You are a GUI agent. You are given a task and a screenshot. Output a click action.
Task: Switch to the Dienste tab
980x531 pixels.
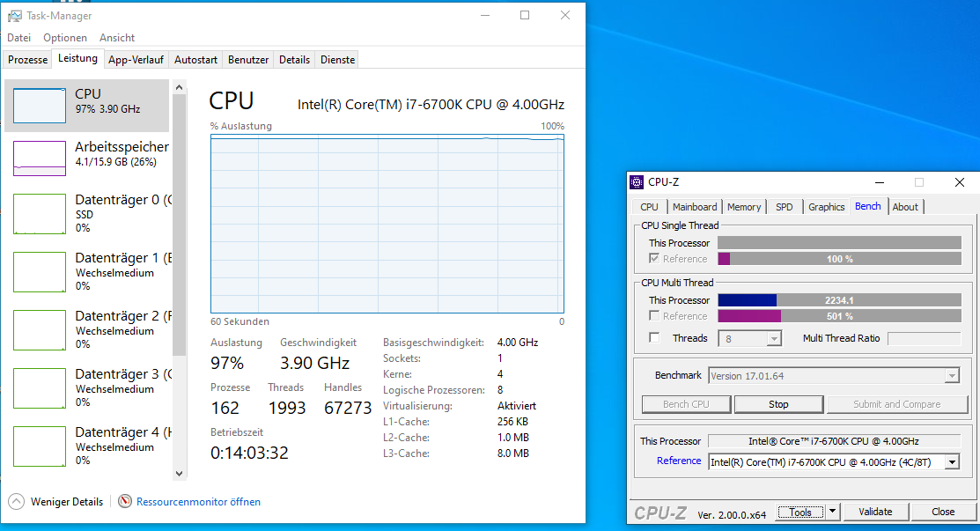337,59
